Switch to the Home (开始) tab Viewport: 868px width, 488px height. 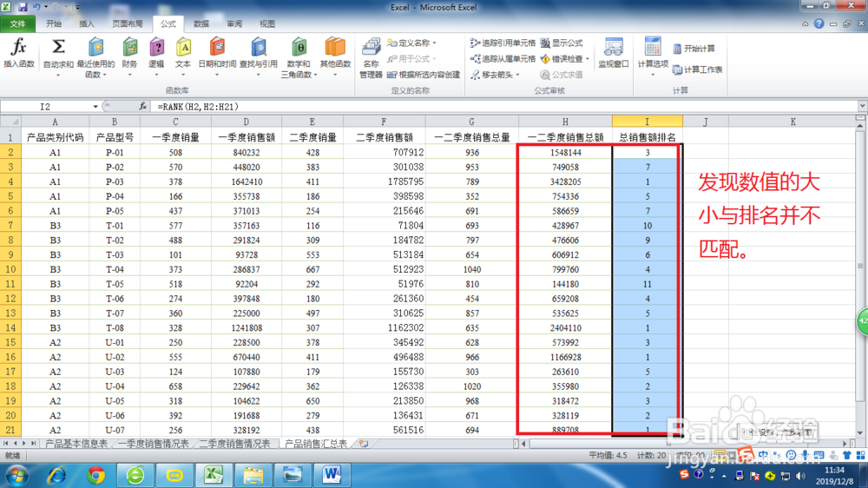[x=54, y=23]
